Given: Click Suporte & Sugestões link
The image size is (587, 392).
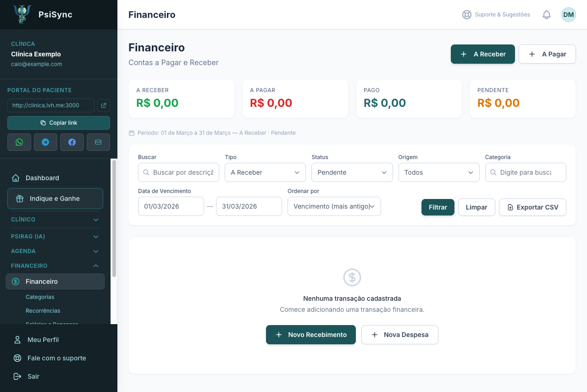Looking at the screenshot, I should click(496, 15).
